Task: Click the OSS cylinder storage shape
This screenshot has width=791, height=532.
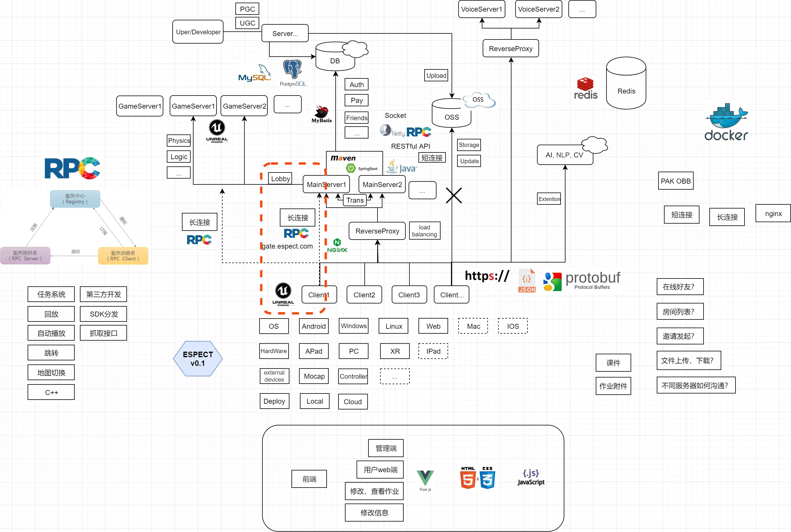Action: [x=452, y=113]
